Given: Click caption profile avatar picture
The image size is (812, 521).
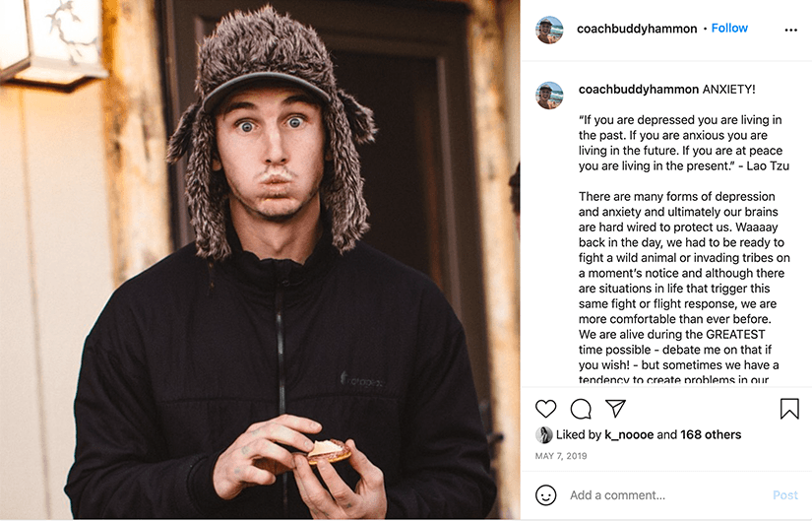Looking at the screenshot, I should [549, 96].
